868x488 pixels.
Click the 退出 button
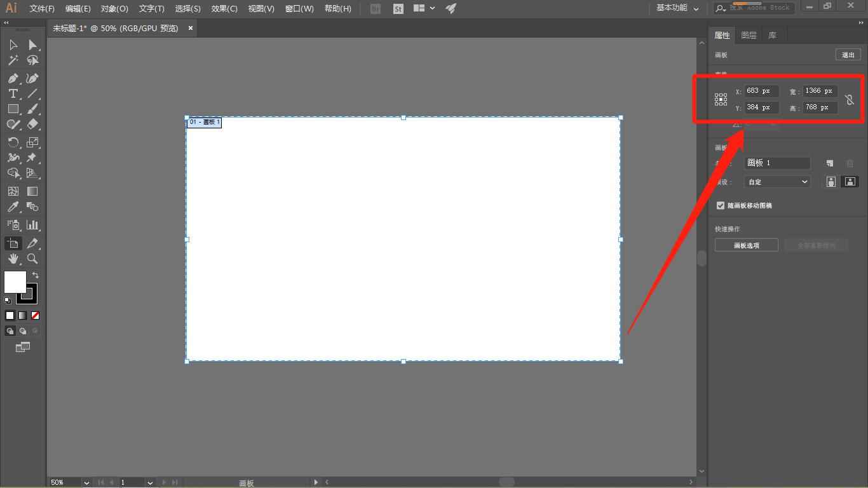tap(848, 55)
